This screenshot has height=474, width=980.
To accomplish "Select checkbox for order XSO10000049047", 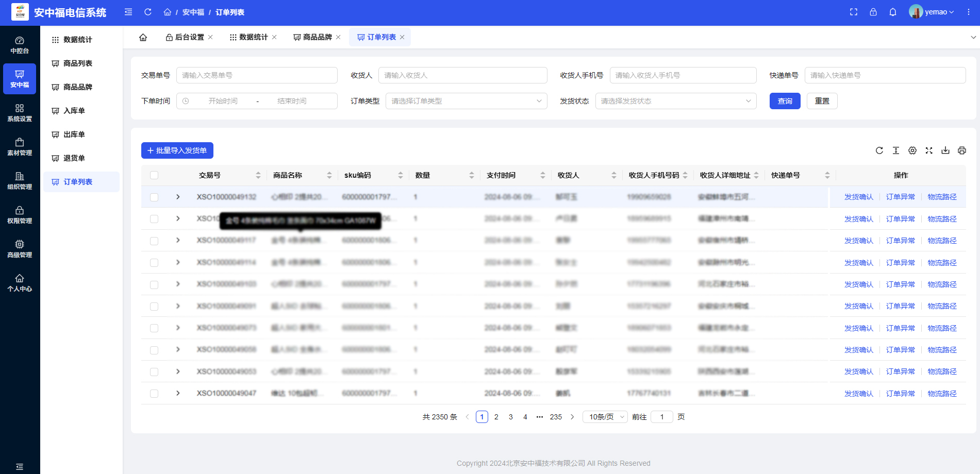I will (x=154, y=394).
